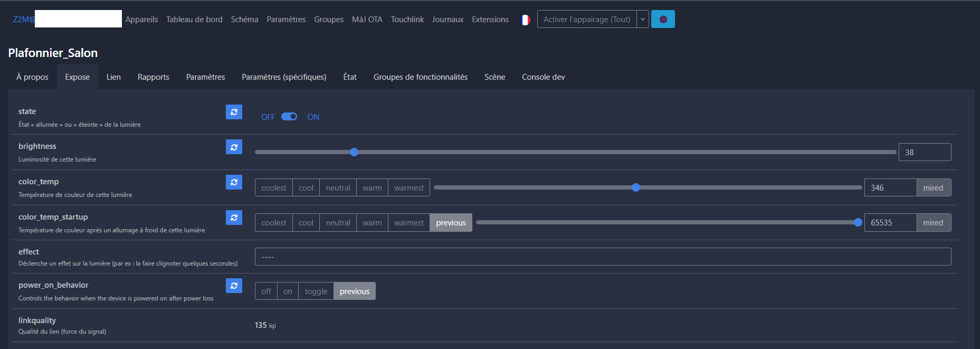Open Groupes de fonctionnalités tab
980x349 pixels.
(421, 77)
